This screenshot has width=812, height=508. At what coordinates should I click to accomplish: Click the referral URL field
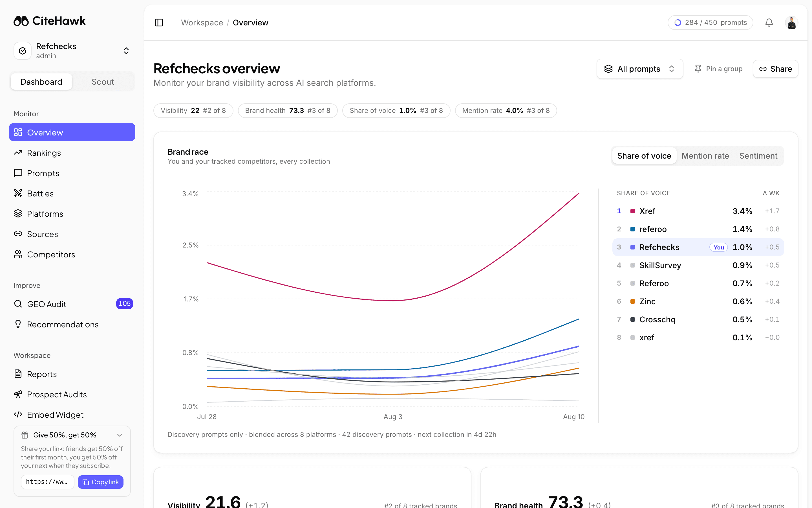click(47, 482)
